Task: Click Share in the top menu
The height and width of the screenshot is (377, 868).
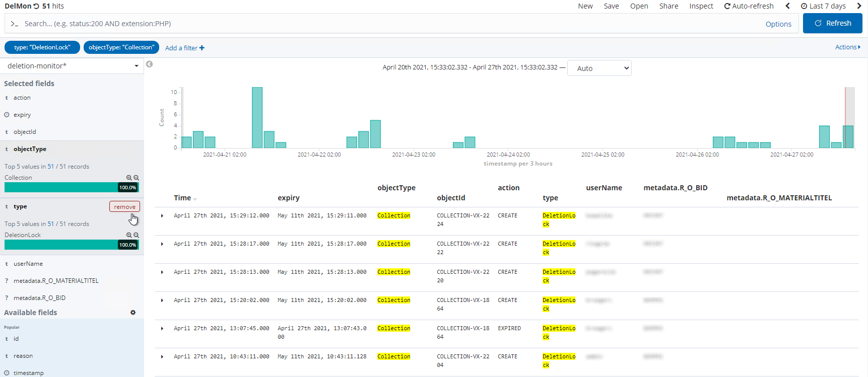Action: [x=669, y=6]
